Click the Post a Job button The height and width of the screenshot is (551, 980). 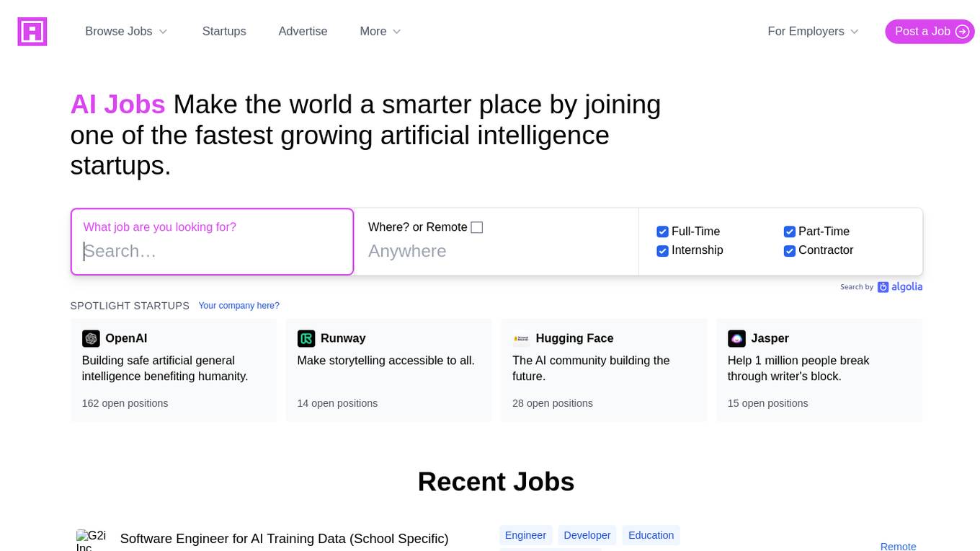[x=930, y=32]
